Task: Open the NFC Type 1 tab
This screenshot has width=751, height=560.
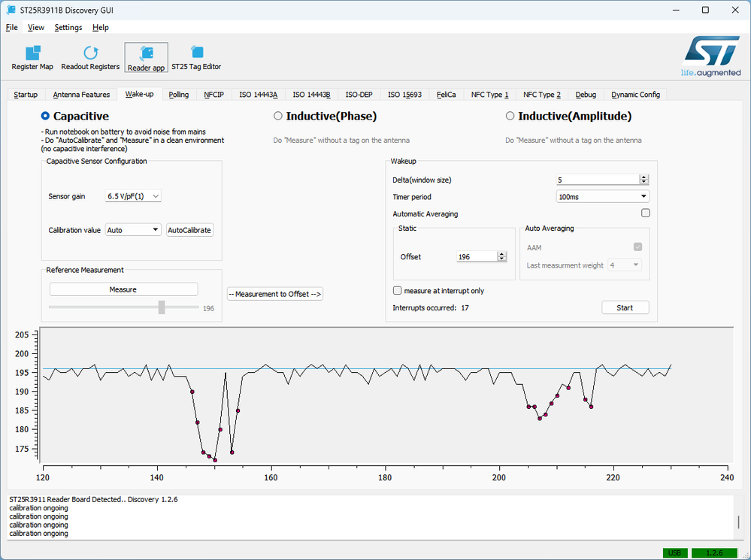Action: 489,95
